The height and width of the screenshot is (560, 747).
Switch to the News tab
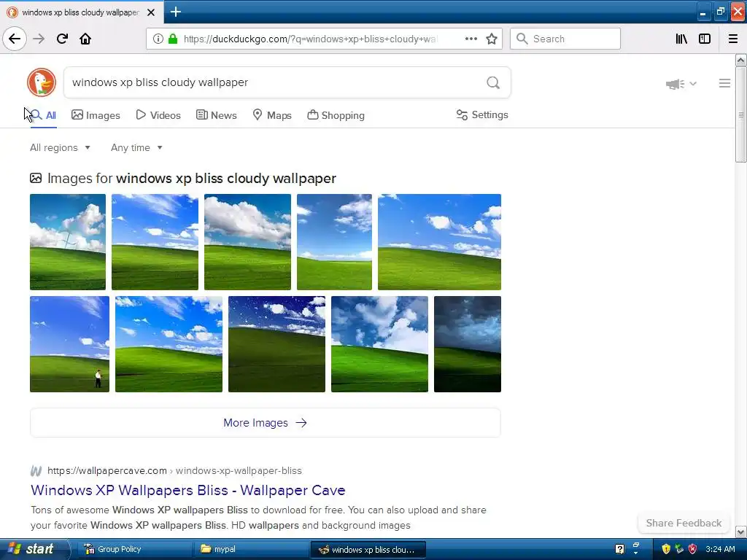pos(216,115)
